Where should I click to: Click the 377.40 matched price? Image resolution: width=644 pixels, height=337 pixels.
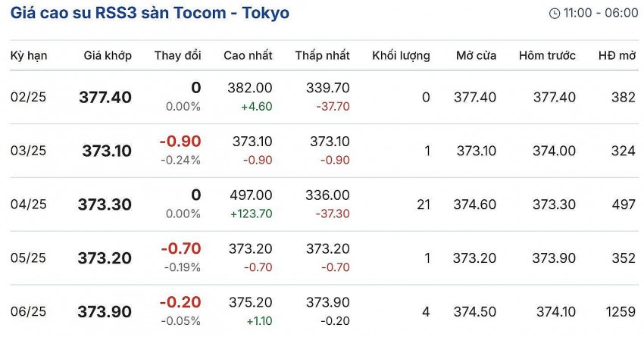[105, 97]
